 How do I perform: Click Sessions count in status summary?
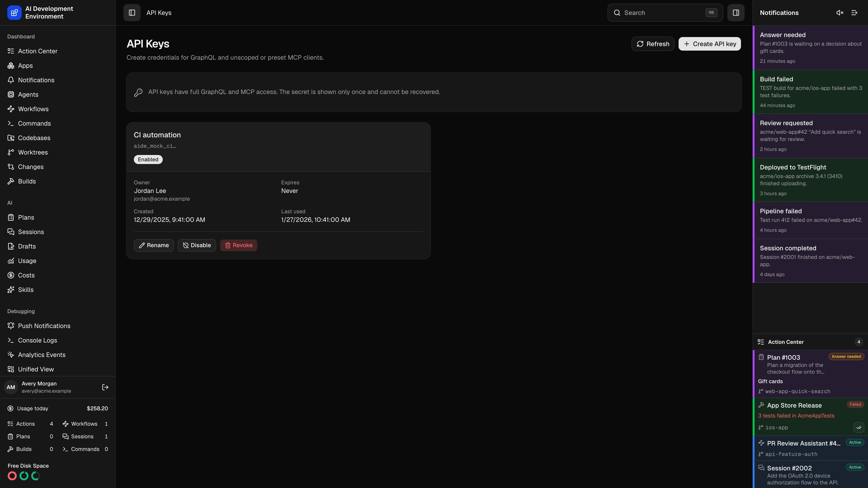85,437
